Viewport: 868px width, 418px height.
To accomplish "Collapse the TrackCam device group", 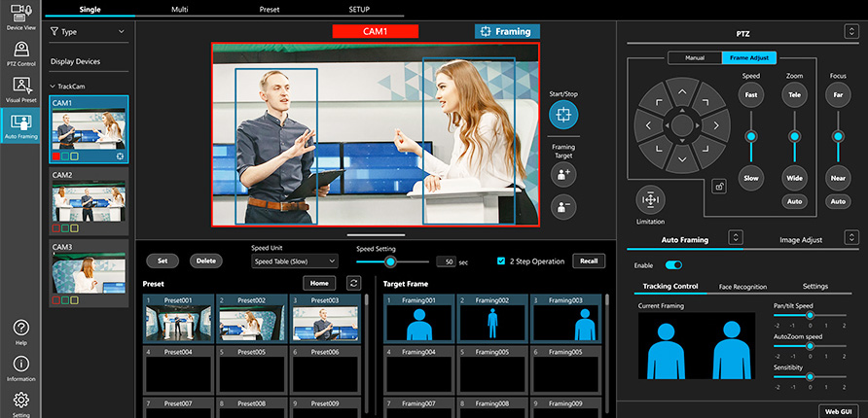I will tap(53, 87).
